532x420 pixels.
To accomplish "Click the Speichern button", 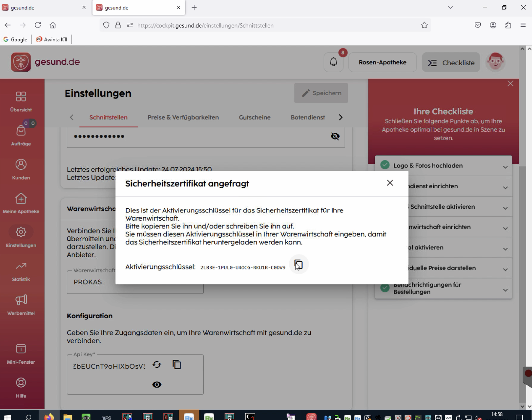I will coord(321,93).
